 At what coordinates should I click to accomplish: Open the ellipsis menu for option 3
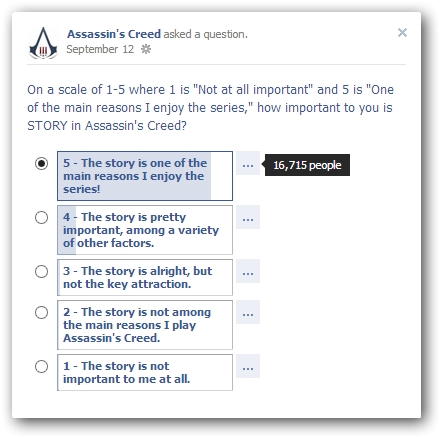click(x=248, y=271)
